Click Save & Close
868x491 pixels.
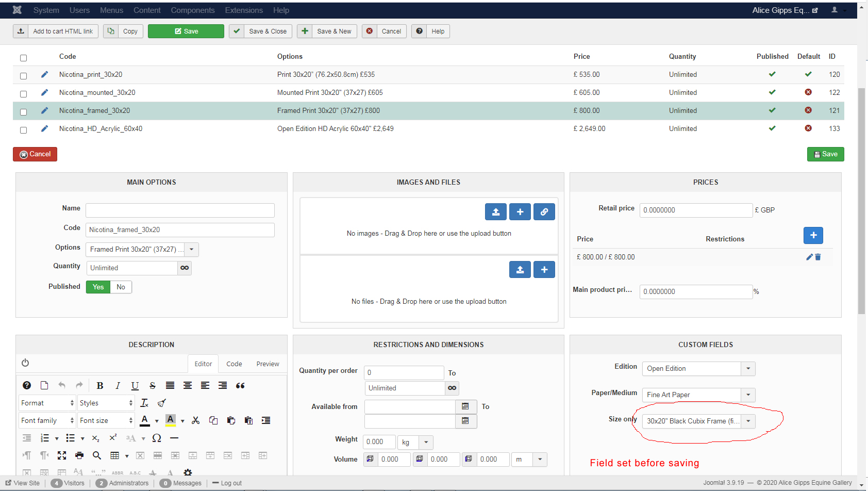coord(261,31)
